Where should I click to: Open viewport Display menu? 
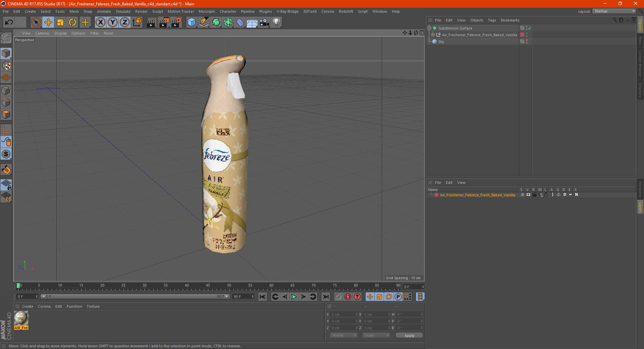click(x=60, y=33)
